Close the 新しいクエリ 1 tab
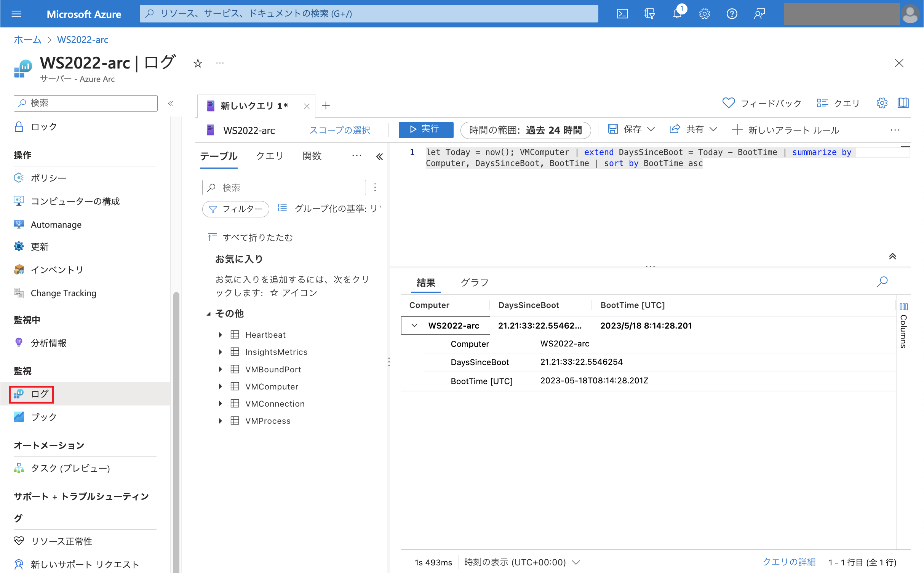This screenshot has height=573, width=924. click(x=307, y=106)
